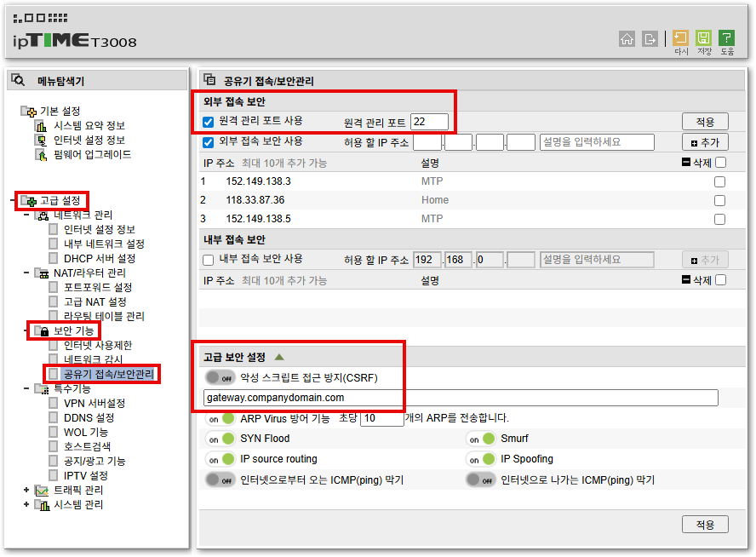This screenshot has height=557, width=756.
Task: Check delete box for 118.33.87.36 Home row
Action: click(x=719, y=201)
